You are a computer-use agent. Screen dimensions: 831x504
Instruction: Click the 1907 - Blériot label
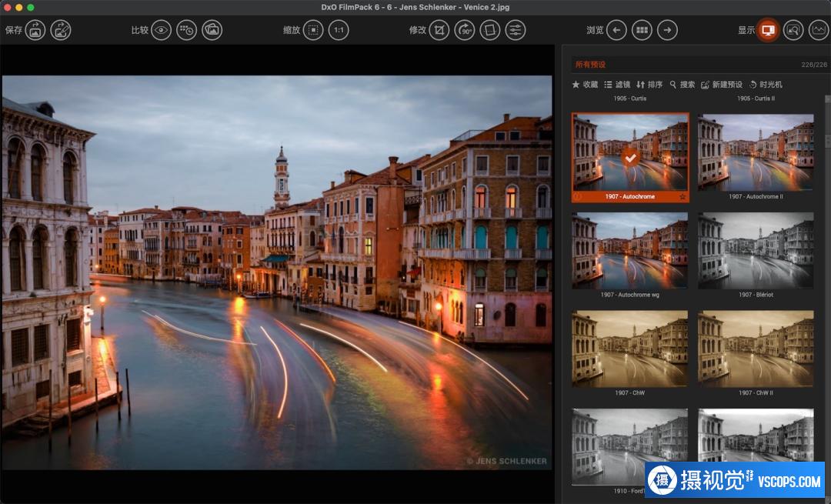pyautogui.click(x=756, y=295)
